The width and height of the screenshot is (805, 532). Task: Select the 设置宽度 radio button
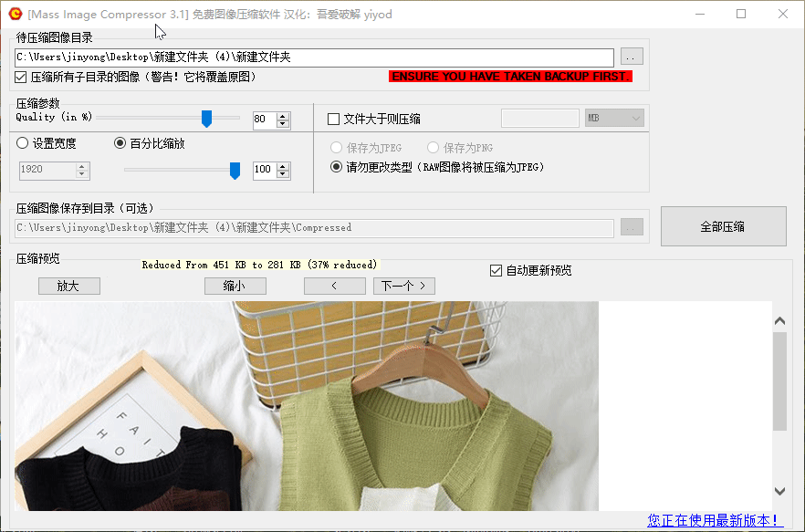(20, 144)
